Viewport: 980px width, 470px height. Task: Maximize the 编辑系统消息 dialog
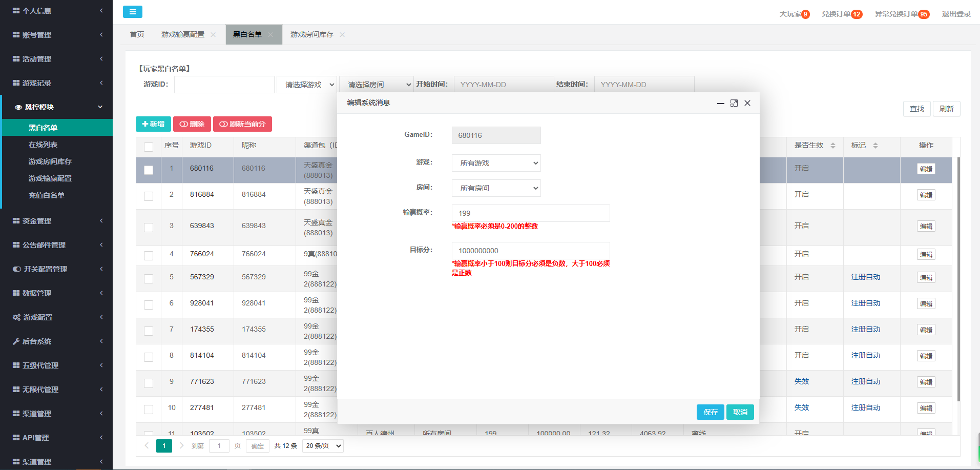[734, 103]
